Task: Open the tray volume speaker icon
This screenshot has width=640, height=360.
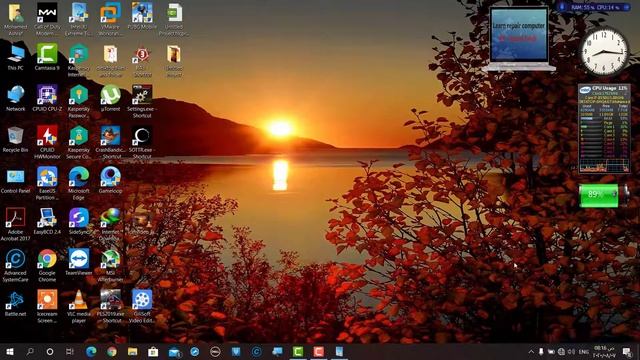Action: click(x=571, y=351)
